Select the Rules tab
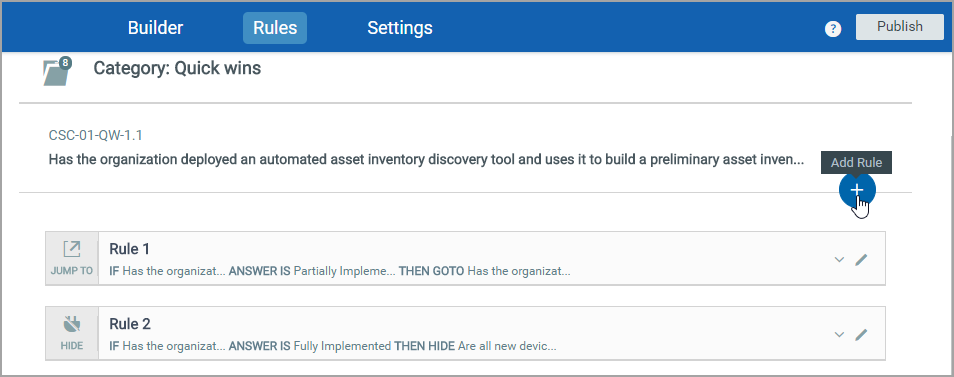954x377 pixels. click(x=275, y=28)
